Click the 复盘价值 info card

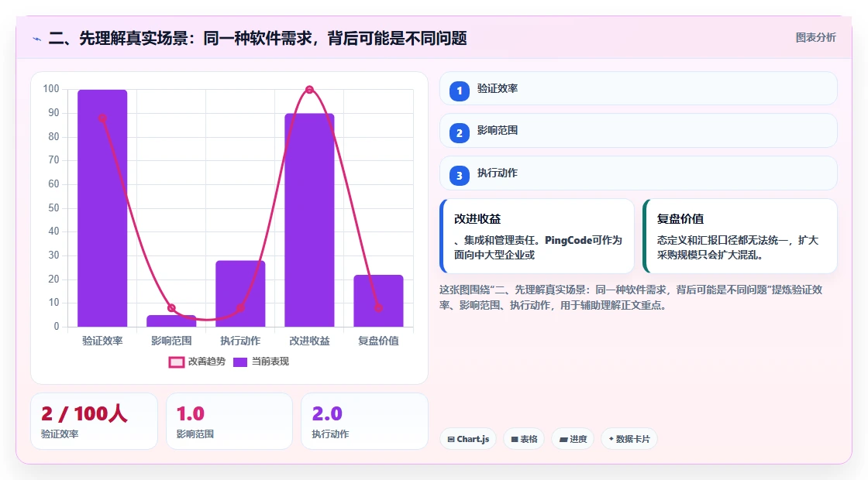click(739, 236)
